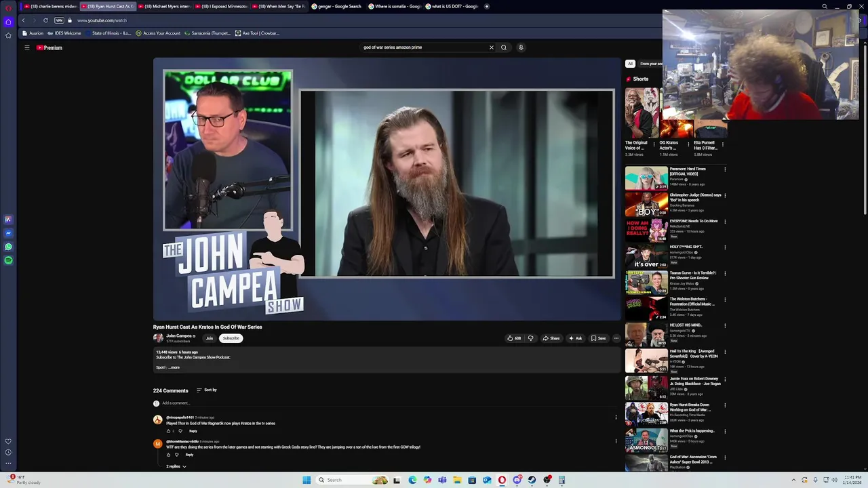This screenshot has width=868, height=488.
Task: Open Steam from the taskbar
Action: click(532, 480)
